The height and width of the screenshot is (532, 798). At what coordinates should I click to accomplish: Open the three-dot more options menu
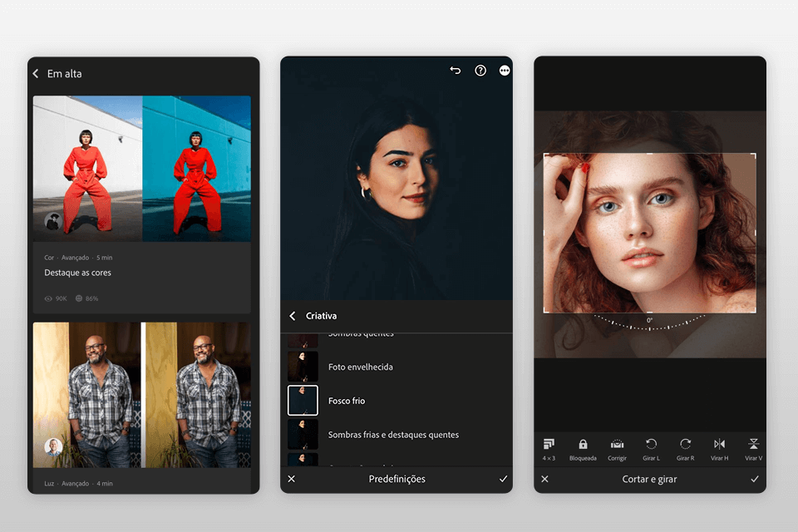[x=505, y=71]
